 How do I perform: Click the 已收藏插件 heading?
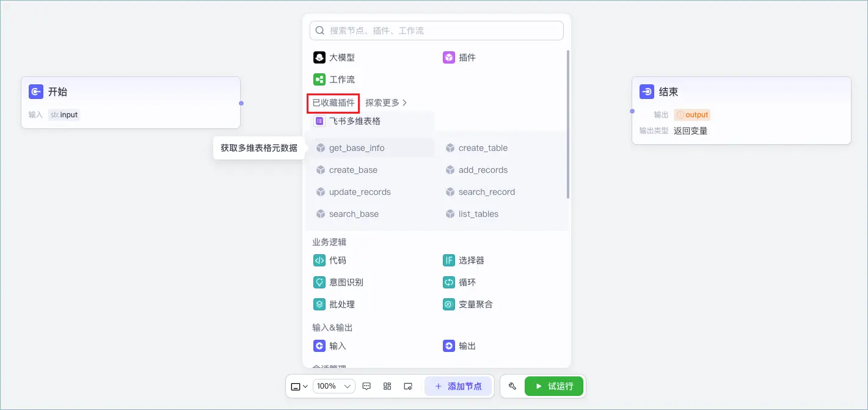(x=333, y=103)
